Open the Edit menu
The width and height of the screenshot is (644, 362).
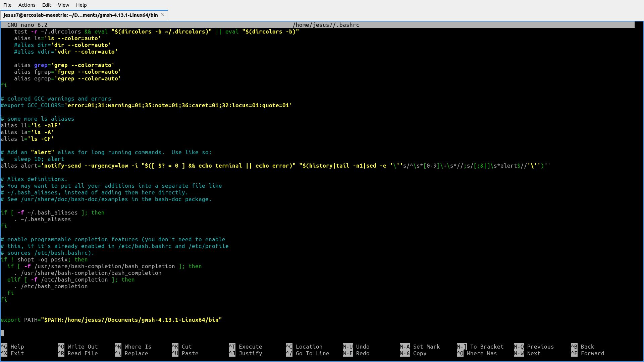click(x=47, y=5)
